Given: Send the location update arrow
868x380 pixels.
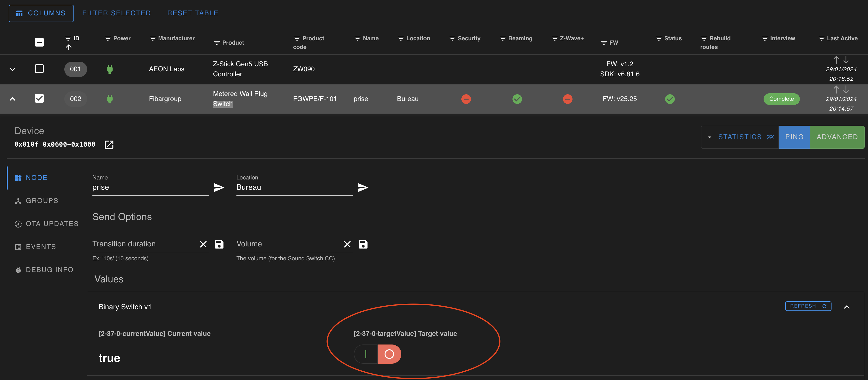Looking at the screenshot, I should [x=363, y=187].
